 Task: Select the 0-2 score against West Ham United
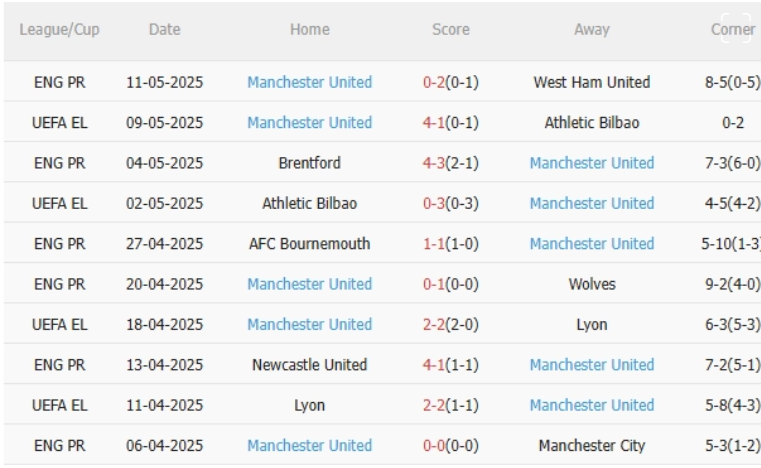(x=433, y=82)
